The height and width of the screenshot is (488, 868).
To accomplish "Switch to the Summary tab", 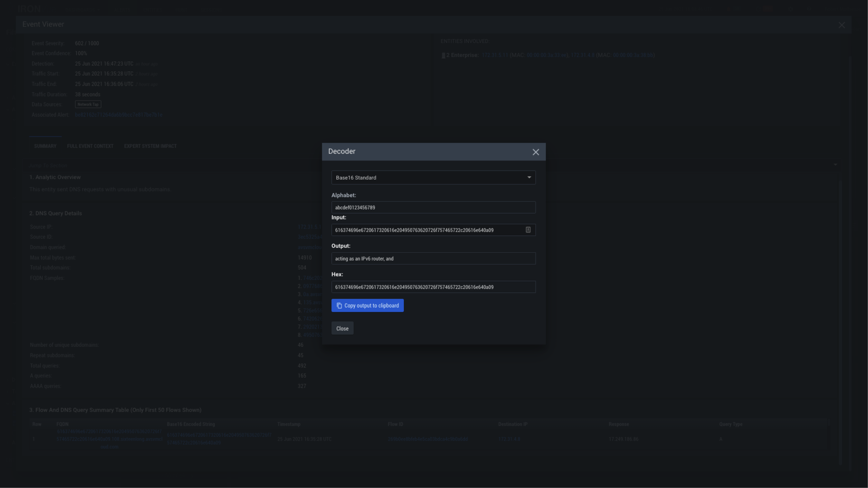I will [45, 146].
